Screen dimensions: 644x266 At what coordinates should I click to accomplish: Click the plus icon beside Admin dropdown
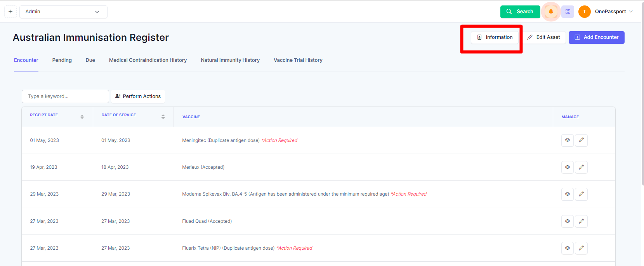[x=10, y=12]
